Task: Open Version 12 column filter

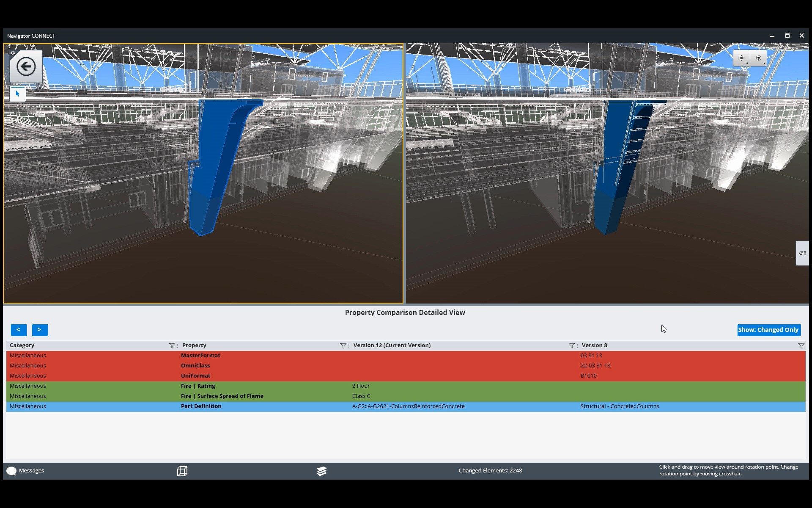Action: pyautogui.click(x=571, y=345)
